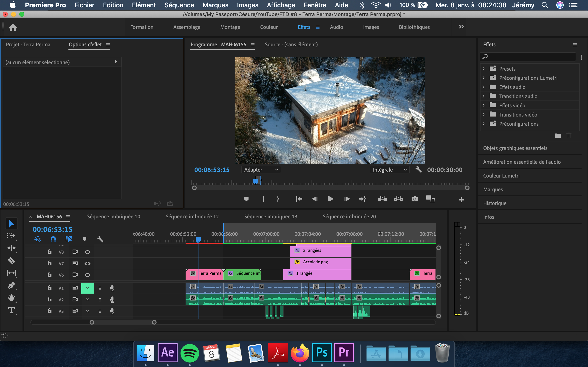
Task: Click the Program monitor playhead scrubber
Action: [x=256, y=181]
